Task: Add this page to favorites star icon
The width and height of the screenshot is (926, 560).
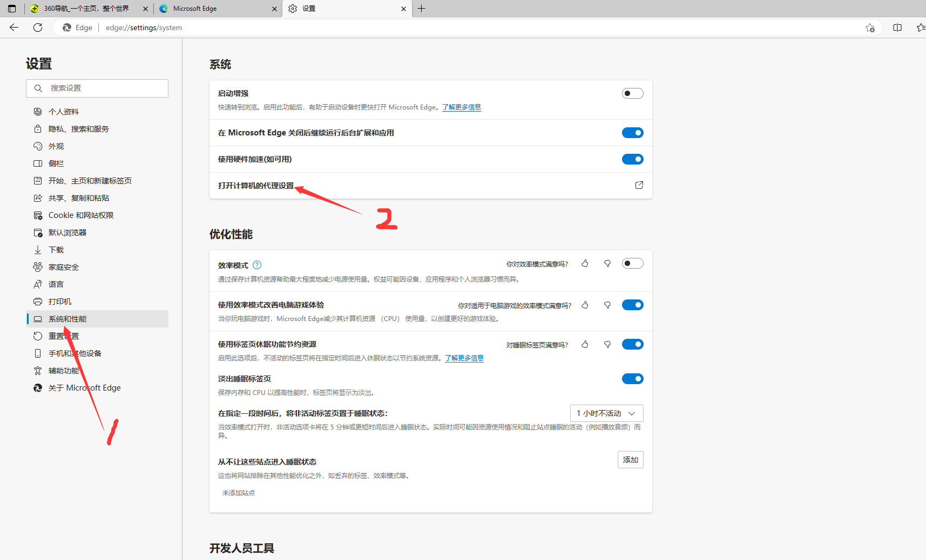Action: click(870, 28)
